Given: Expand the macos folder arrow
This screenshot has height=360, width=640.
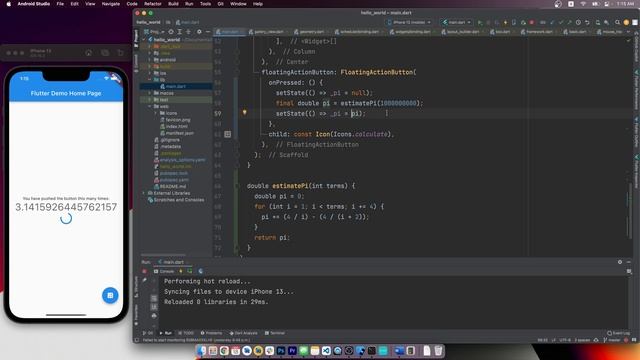Looking at the screenshot, I should click(150, 93).
